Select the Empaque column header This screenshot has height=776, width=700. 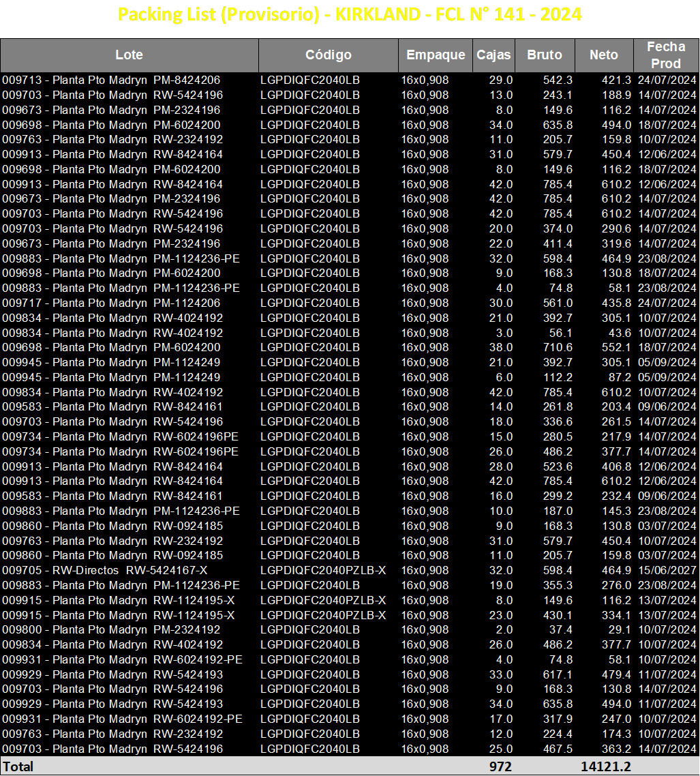tap(436, 55)
